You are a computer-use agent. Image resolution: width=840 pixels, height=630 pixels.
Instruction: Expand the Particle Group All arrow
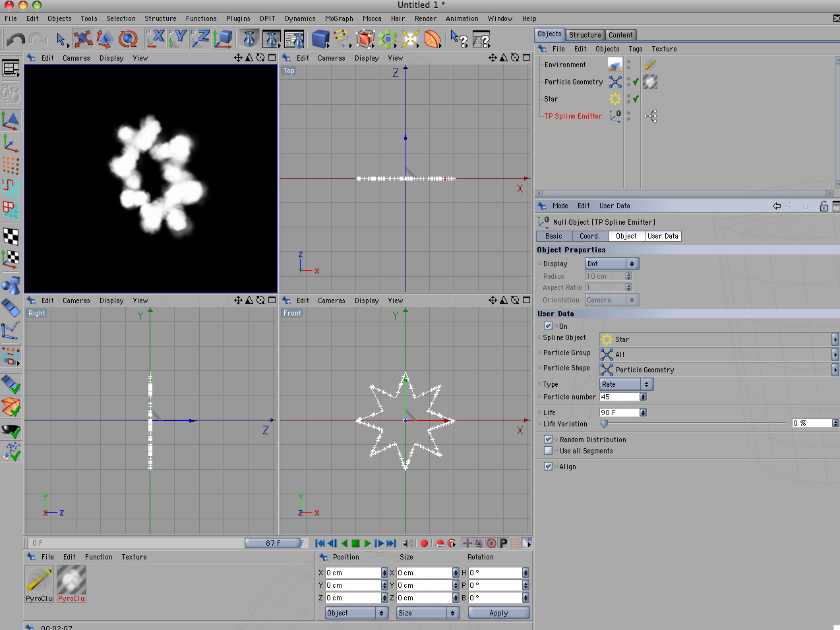click(x=835, y=355)
